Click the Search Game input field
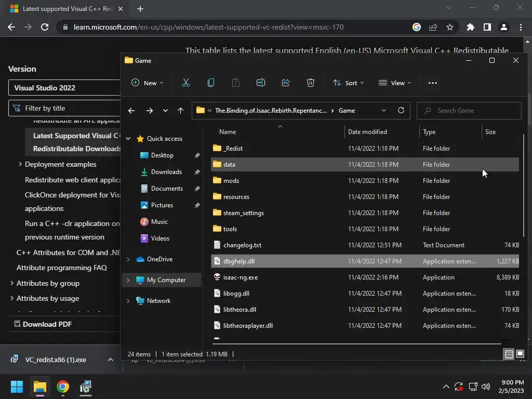The image size is (532, 399). click(x=469, y=111)
